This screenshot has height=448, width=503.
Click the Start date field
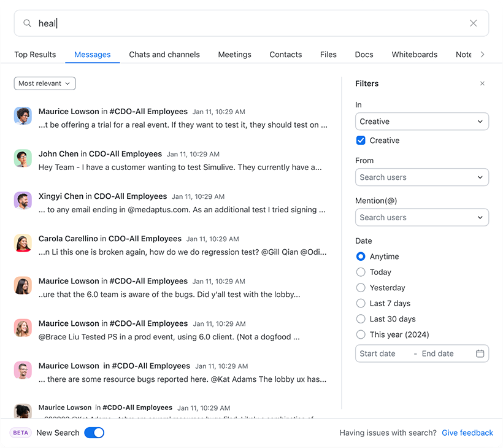tap(377, 353)
